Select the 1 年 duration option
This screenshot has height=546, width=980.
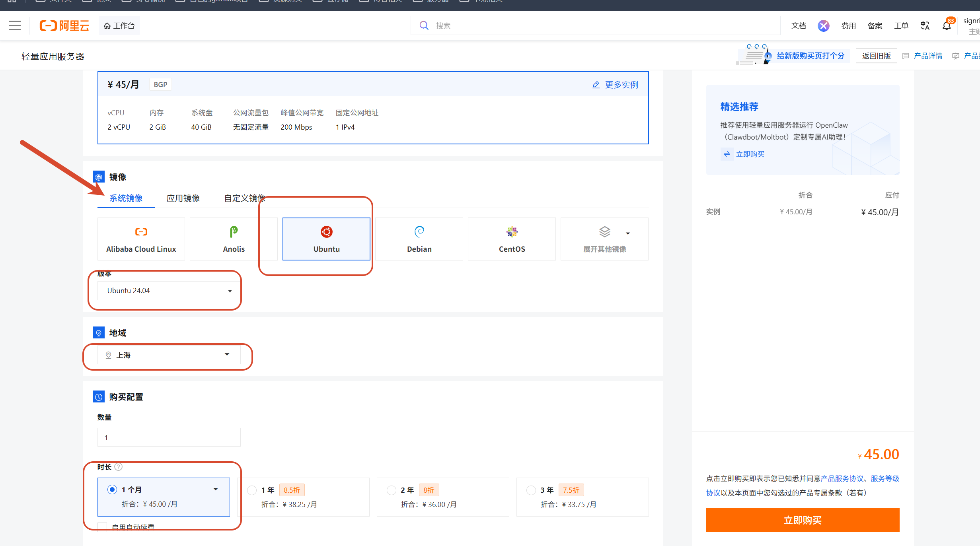point(303,497)
